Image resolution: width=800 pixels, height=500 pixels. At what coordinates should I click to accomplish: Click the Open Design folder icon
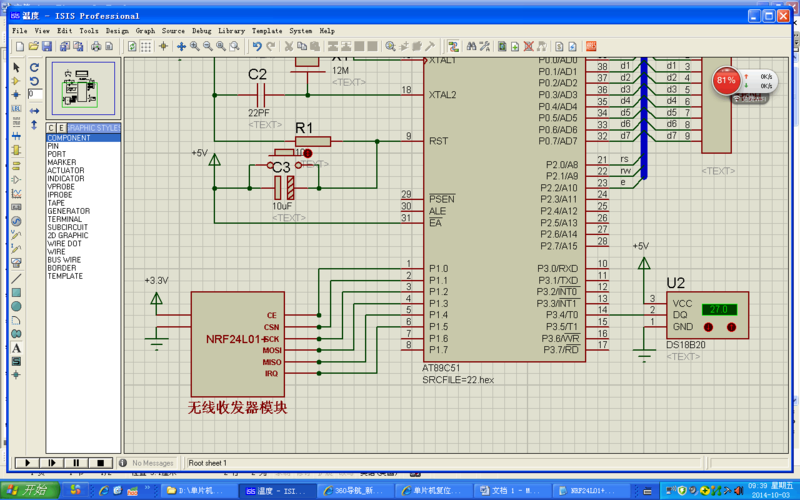coord(34,46)
